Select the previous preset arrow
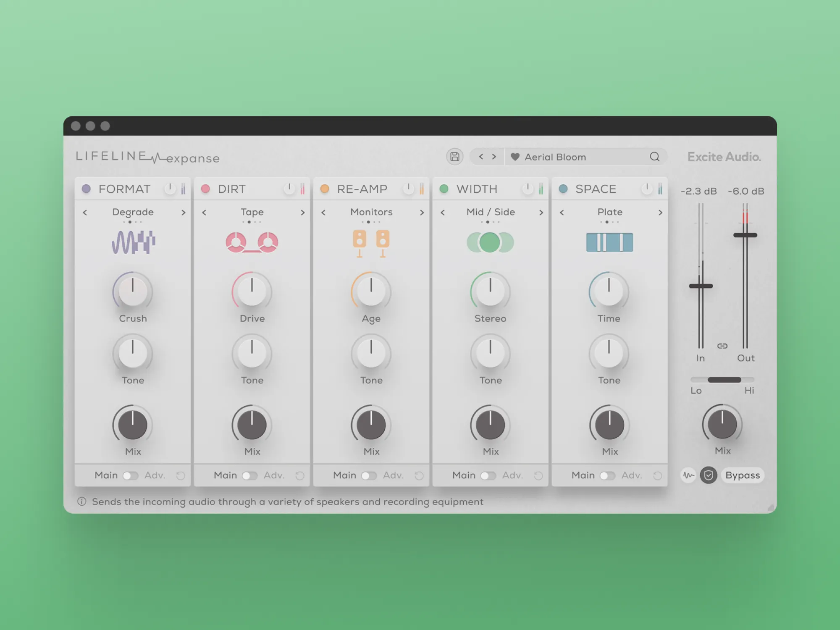 coord(481,157)
